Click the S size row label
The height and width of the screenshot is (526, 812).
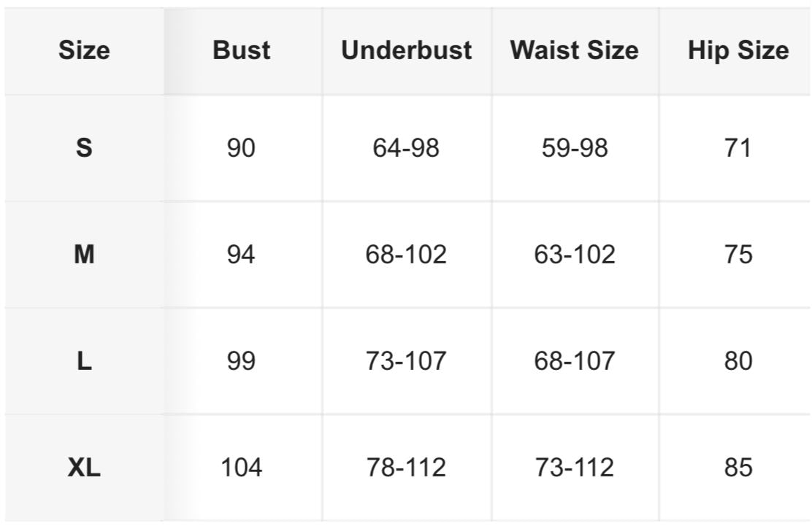click(84, 148)
